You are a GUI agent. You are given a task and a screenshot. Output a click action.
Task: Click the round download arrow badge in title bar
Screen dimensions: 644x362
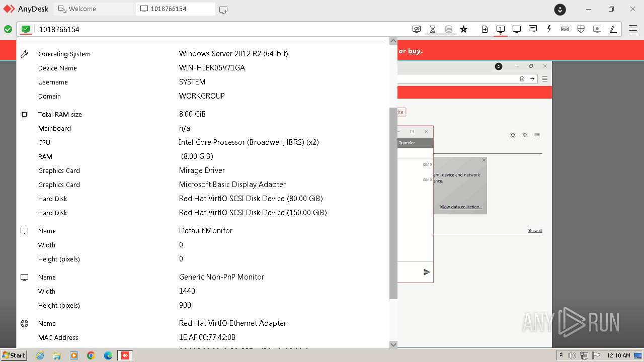tap(560, 9)
